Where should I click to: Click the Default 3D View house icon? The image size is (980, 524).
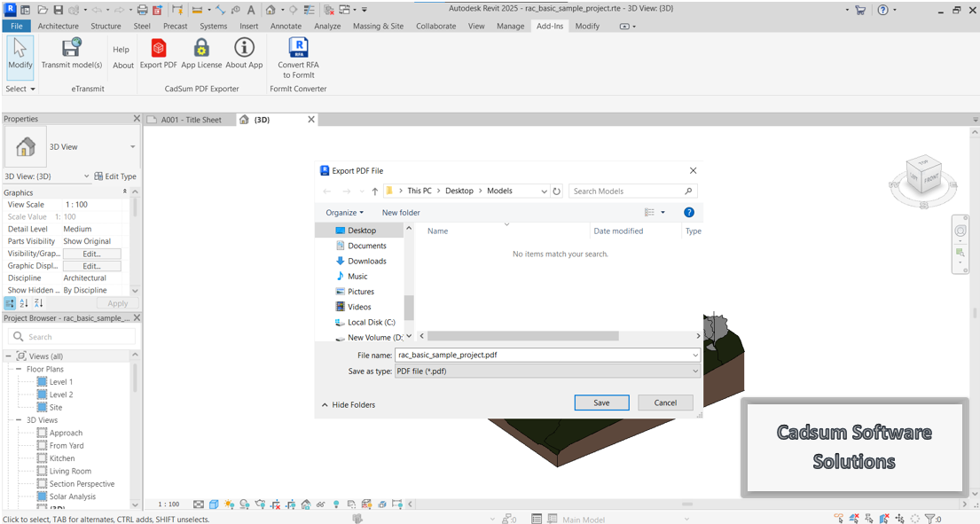[x=270, y=10]
